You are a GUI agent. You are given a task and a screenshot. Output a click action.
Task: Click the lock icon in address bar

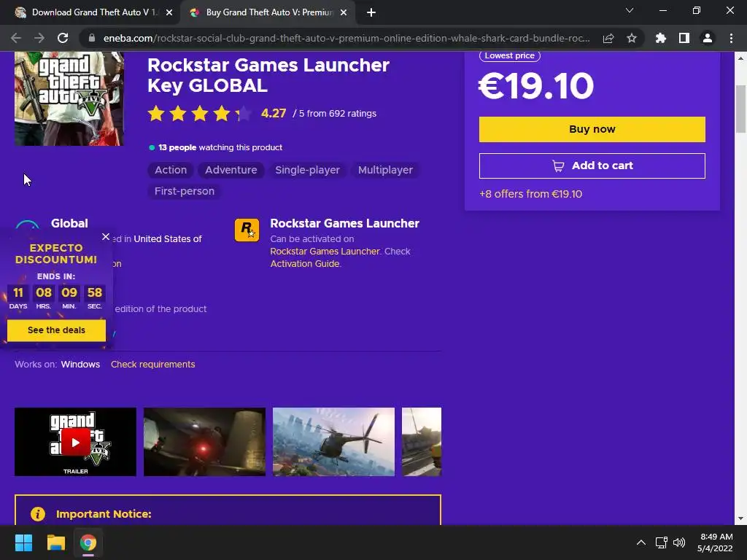pos(92,38)
